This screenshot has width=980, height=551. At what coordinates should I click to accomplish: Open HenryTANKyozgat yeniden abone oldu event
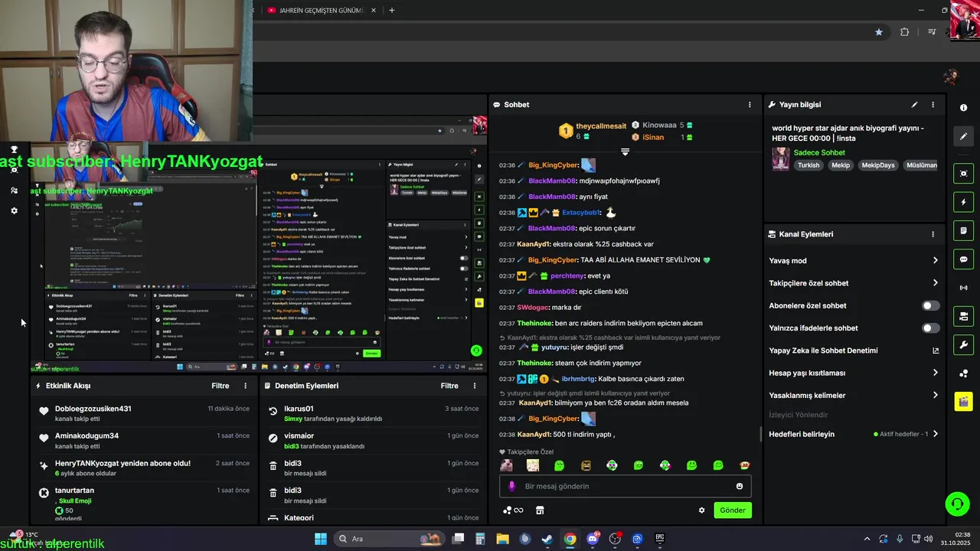click(145, 468)
